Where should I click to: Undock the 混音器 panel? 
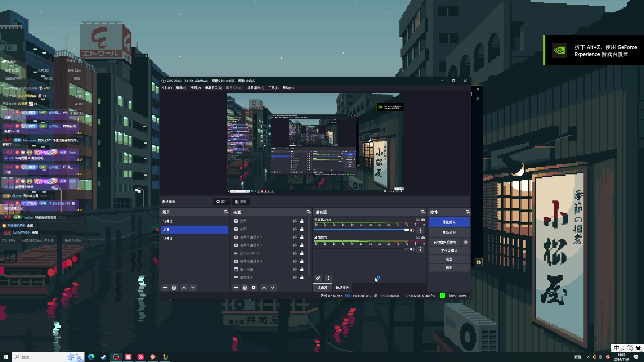point(423,212)
